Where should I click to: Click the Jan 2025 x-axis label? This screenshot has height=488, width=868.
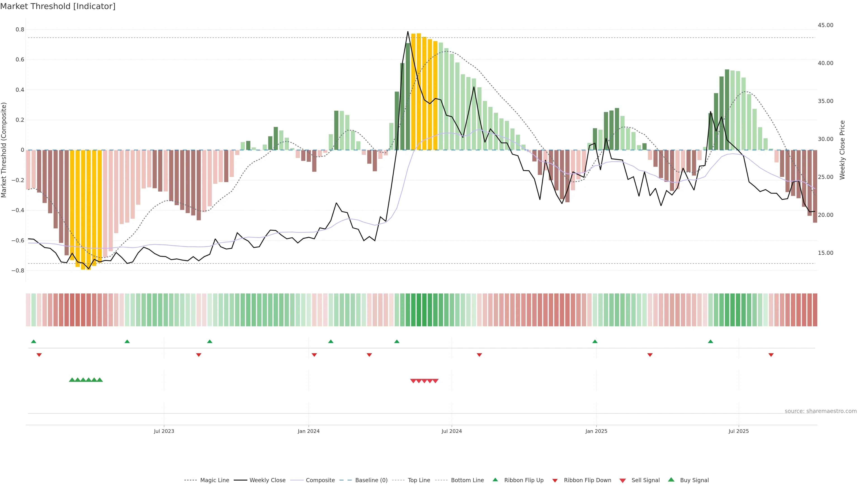point(596,431)
